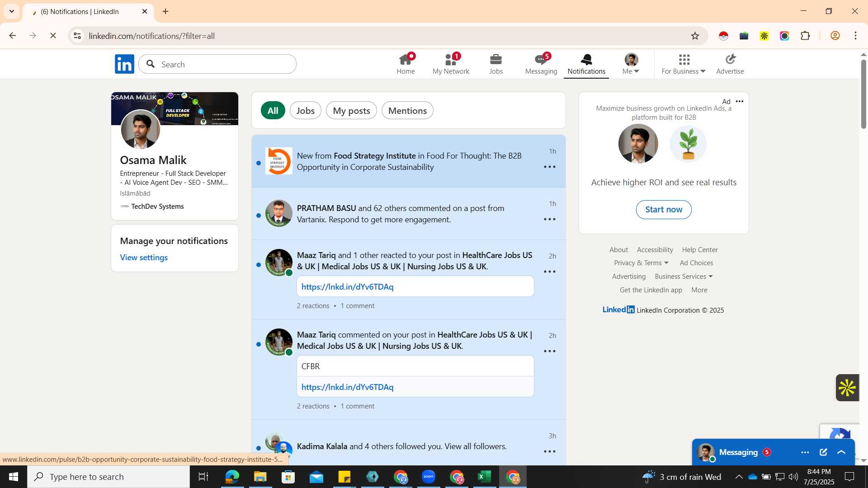Select the All notifications filter
The width and height of the screenshot is (868, 488).
click(x=273, y=111)
